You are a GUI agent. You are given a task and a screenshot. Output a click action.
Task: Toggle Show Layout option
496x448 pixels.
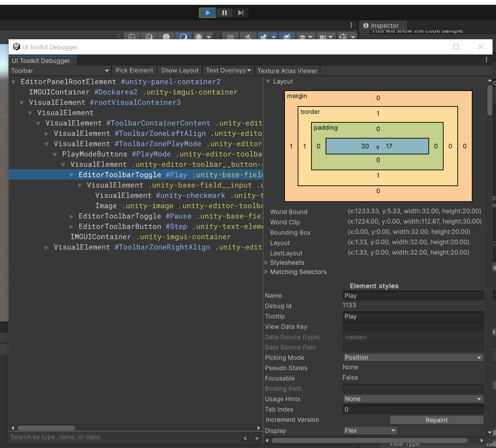[x=180, y=70]
